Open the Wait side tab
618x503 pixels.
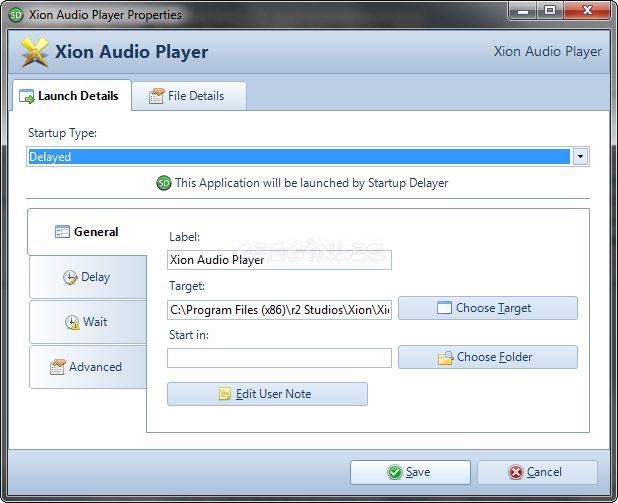[88, 322]
